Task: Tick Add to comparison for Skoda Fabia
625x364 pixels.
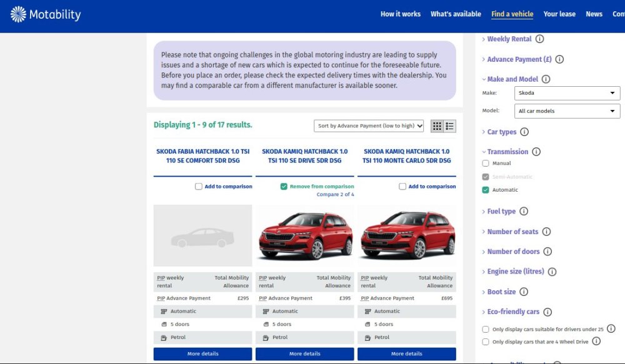Action: point(199,187)
